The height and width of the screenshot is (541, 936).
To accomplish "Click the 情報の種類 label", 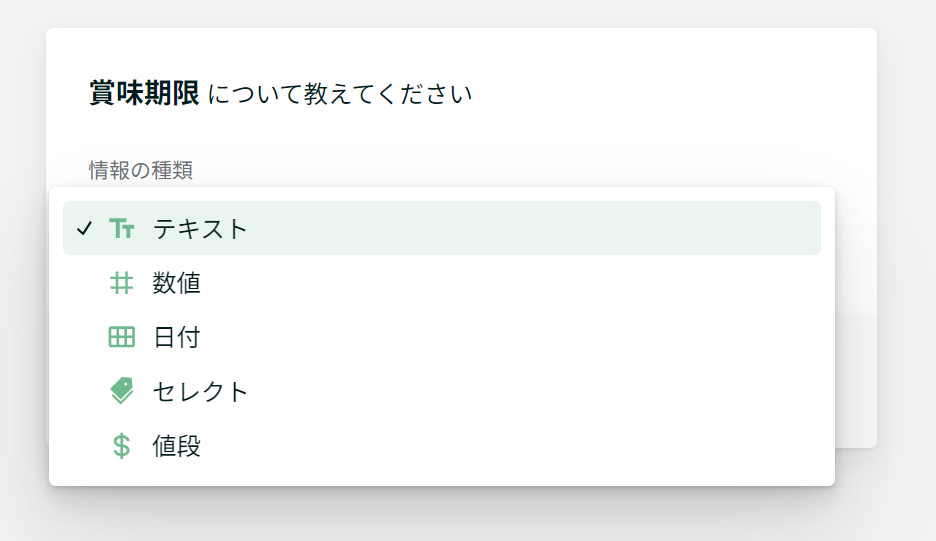I will [x=141, y=170].
